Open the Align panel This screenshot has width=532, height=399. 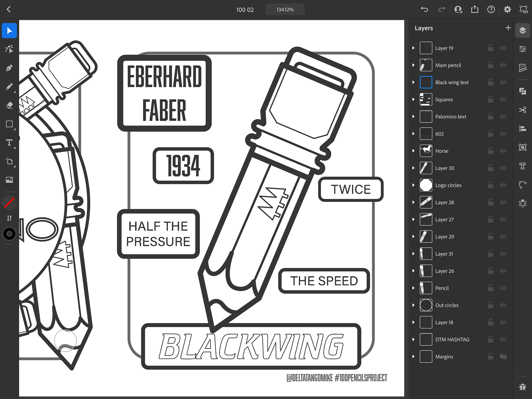tap(523, 129)
